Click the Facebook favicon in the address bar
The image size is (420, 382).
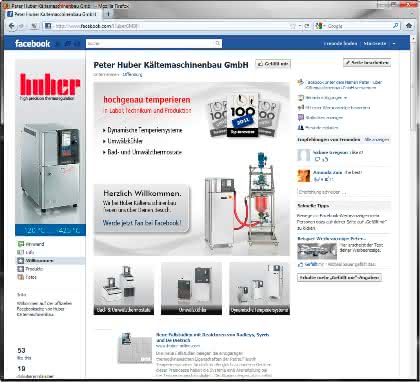pos(48,26)
